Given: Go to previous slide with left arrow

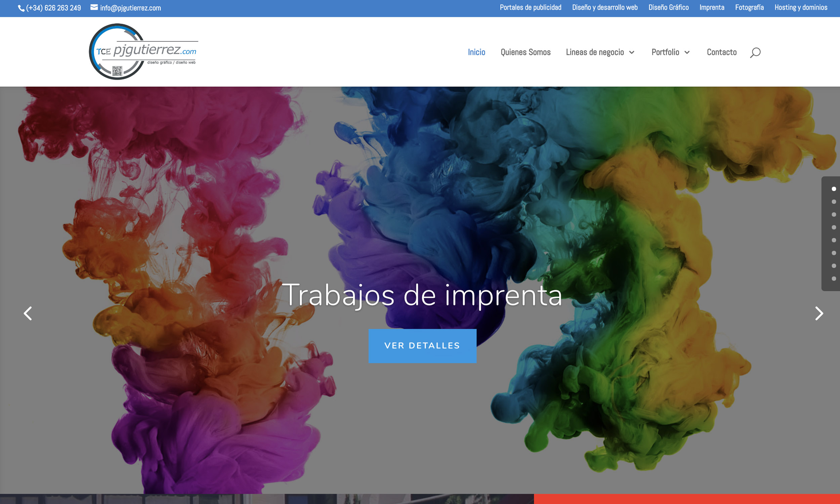Looking at the screenshot, I should click(x=28, y=313).
